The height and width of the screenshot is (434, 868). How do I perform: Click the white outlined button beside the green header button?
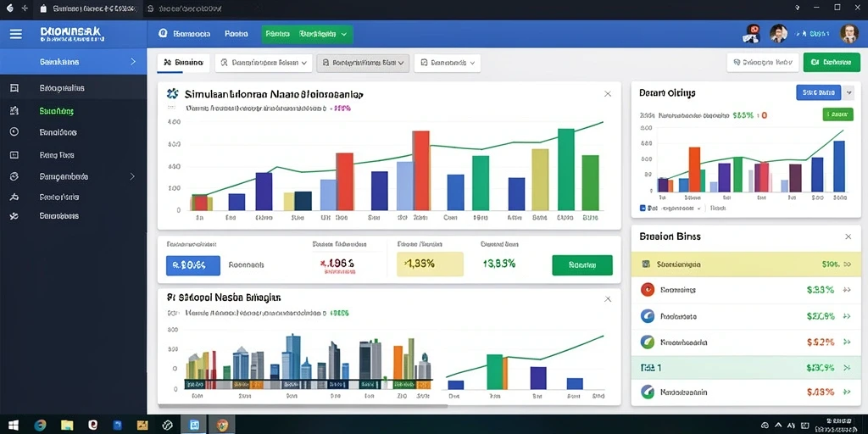(763, 63)
